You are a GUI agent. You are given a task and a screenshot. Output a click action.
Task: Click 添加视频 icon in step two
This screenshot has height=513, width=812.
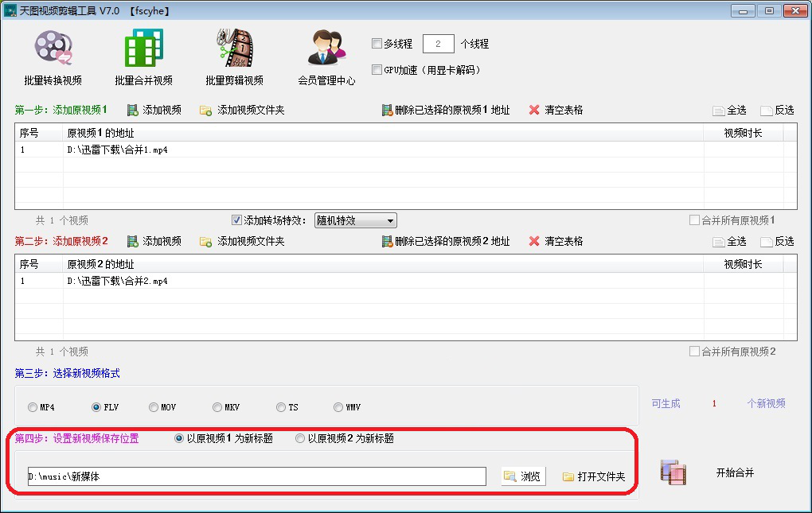133,242
